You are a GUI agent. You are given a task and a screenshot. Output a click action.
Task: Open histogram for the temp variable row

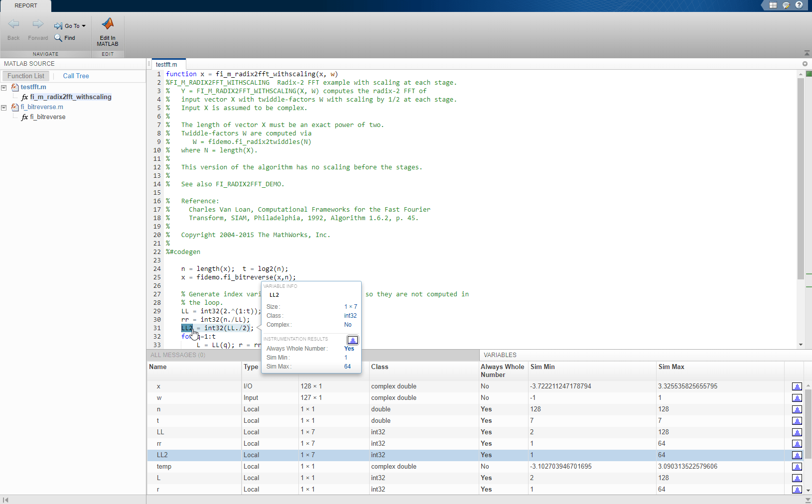797,467
